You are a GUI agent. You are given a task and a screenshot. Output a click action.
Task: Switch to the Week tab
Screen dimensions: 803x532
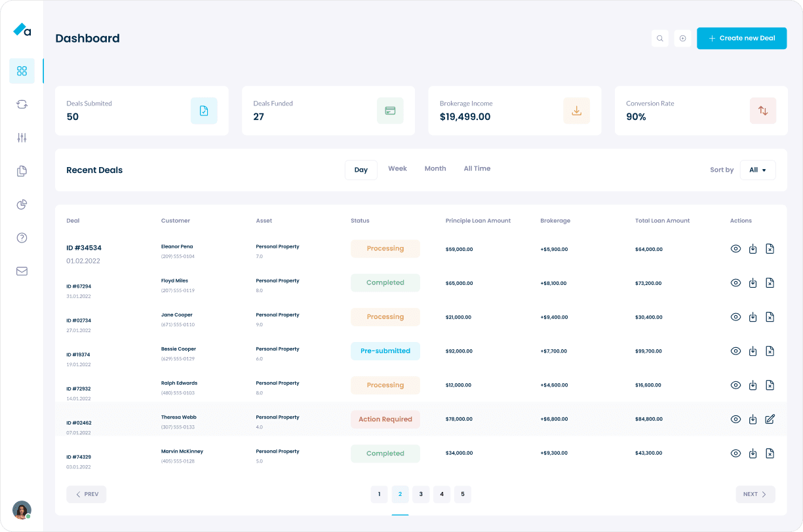(x=397, y=168)
